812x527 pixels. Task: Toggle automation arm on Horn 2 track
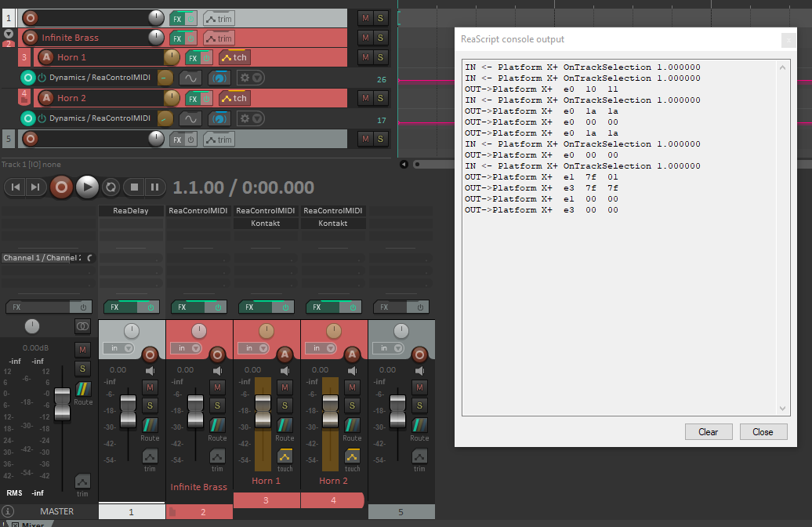[x=46, y=98]
